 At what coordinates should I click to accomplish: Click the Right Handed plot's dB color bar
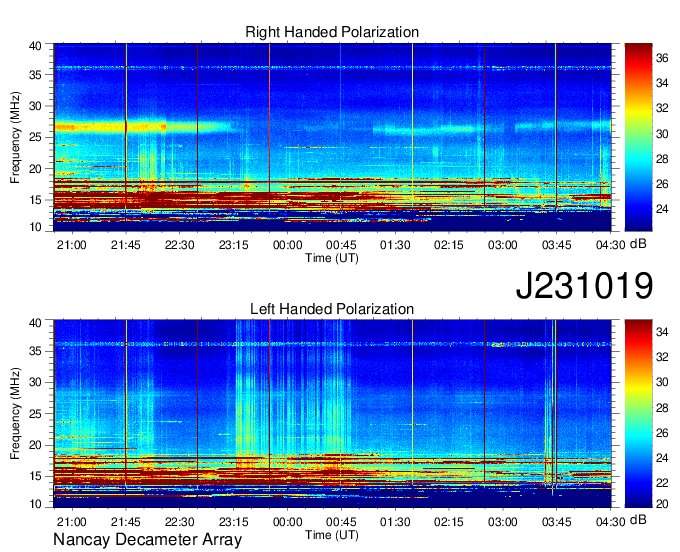click(x=638, y=137)
